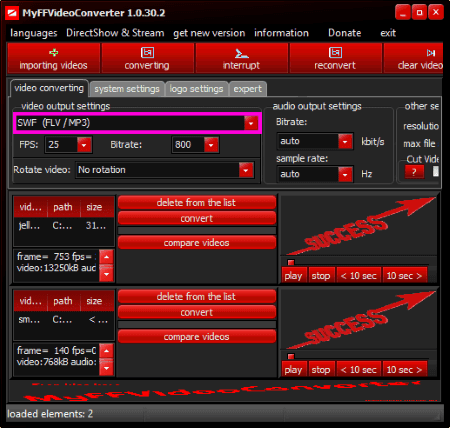This screenshot has height=428, width=450.
Task: Click the importing videos toolbar button
Action: tap(54, 58)
